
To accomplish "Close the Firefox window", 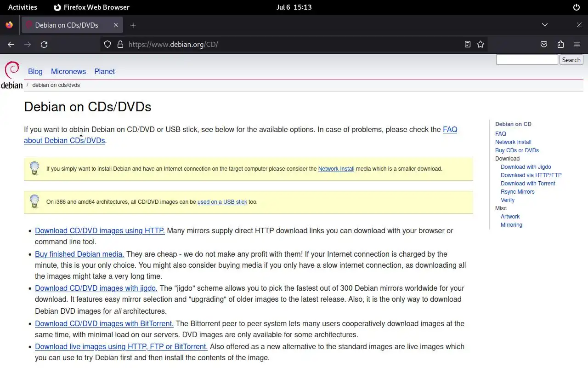I will click(x=579, y=25).
